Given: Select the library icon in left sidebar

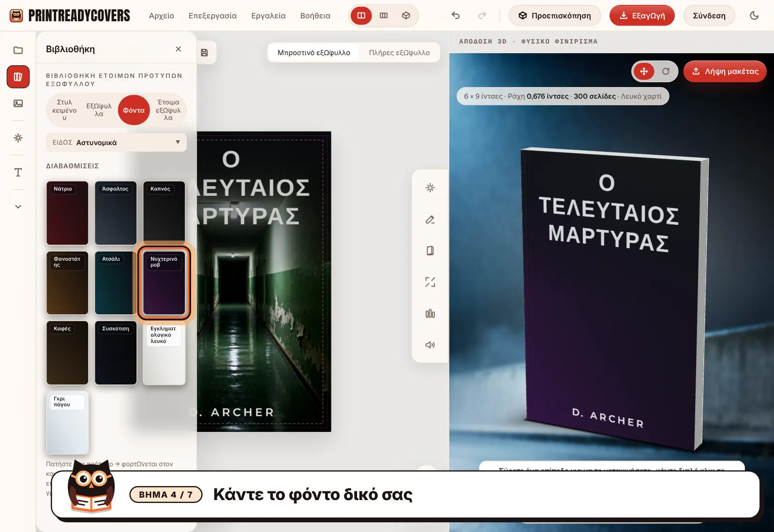Looking at the screenshot, I should coord(18,77).
